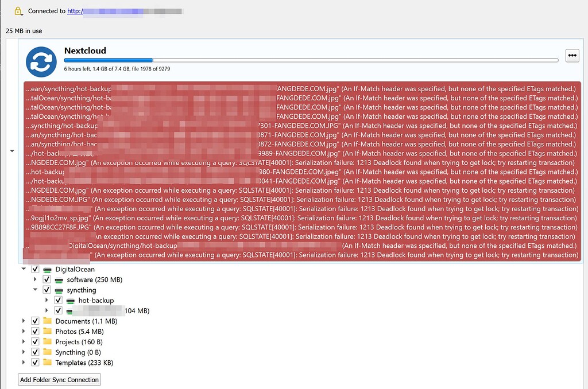Screen dimensions: 588x389
Task: Click the drive icon beside the software folder
Action: coord(59,279)
